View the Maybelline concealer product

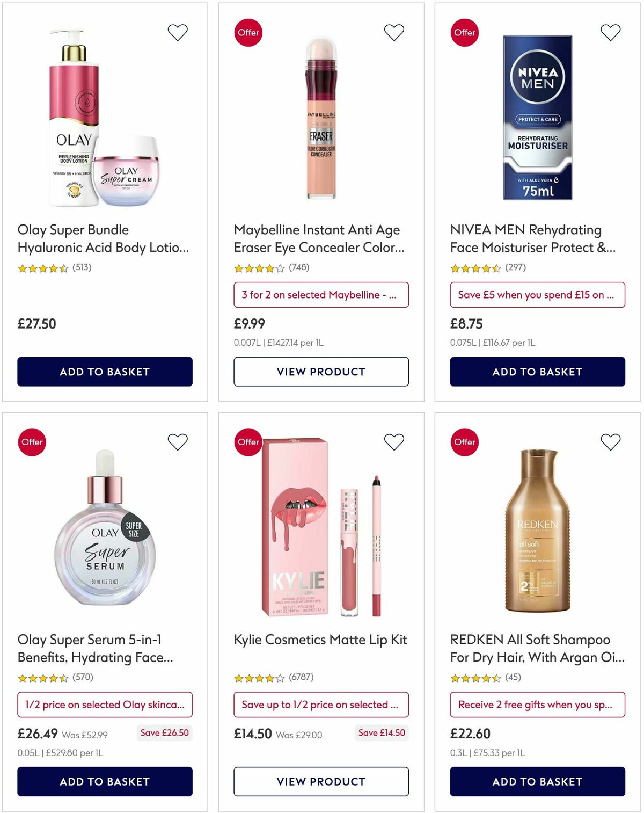click(321, 372)
